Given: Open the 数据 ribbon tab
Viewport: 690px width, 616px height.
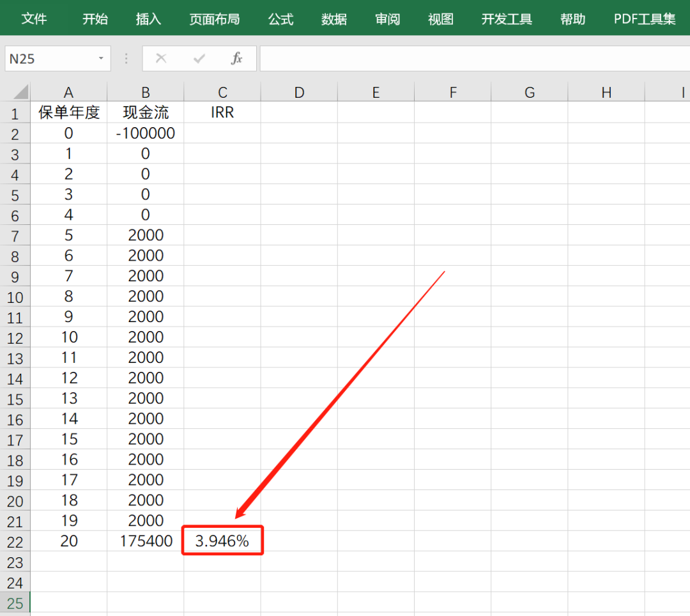Looking at the screenshot, I should pyautogui.click(x=333, y=19).
